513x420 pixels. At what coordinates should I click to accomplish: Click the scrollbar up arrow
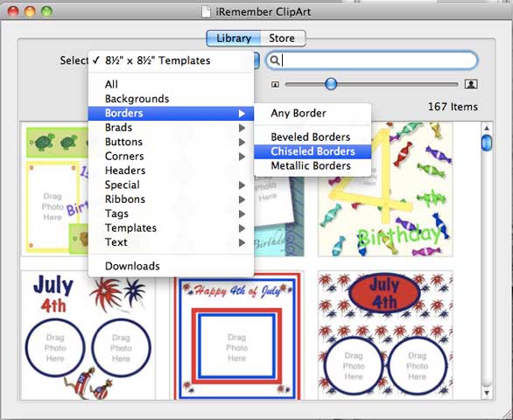pos(487,128)
